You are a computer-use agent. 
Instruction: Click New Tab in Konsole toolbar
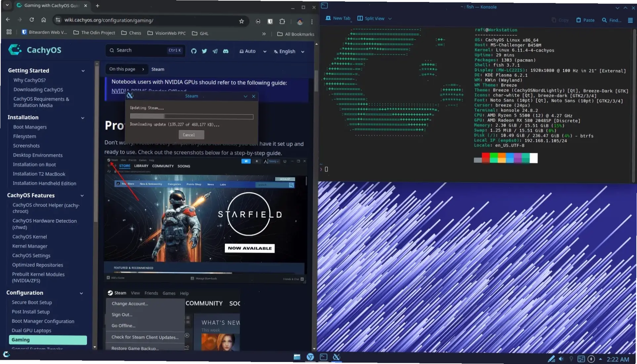338,18
